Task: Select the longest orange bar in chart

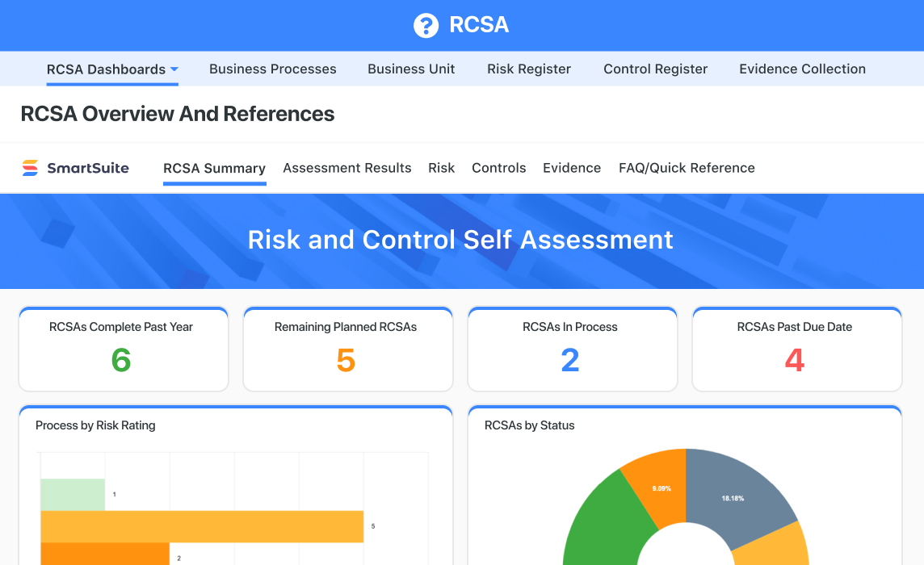Action: pyautogui.click(x=202, y=526)
